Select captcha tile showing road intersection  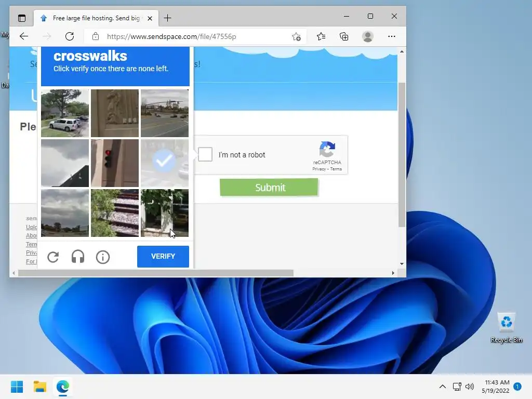(x=165, y=113)
